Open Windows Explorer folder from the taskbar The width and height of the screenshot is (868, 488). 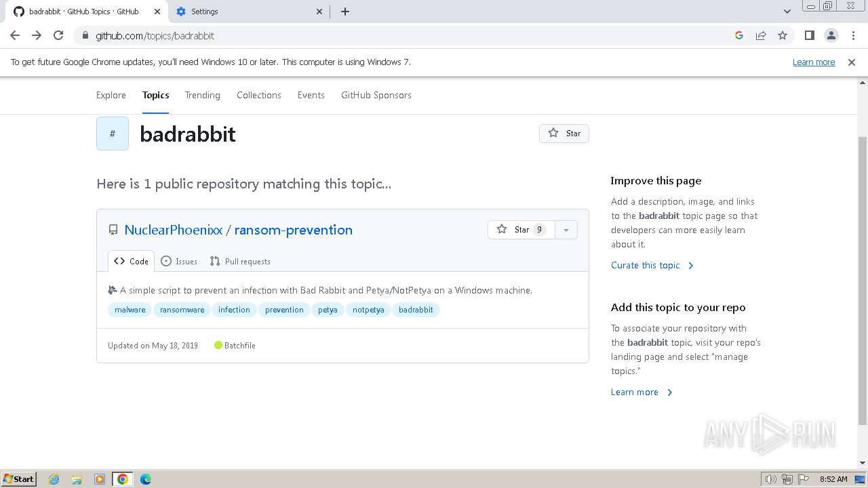click(77, 479)
